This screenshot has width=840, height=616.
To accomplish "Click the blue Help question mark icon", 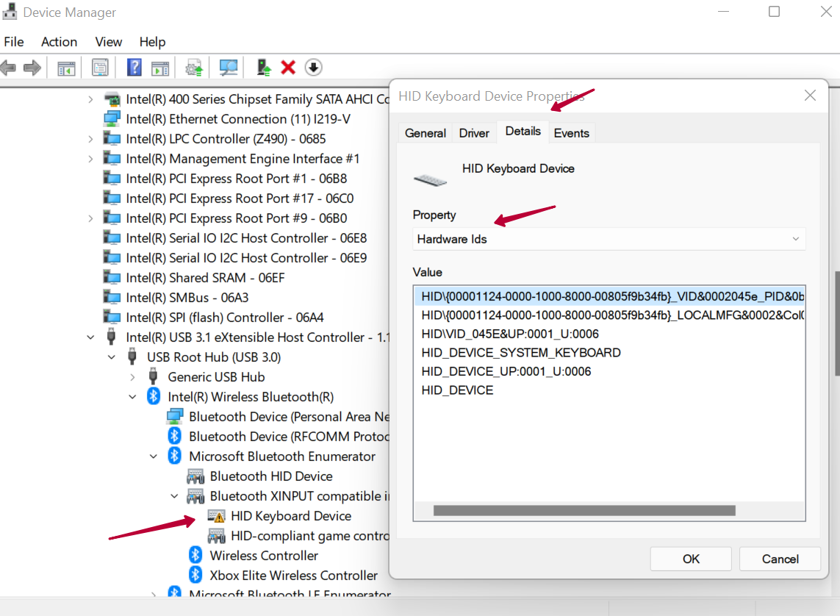I will coord(134,68).
